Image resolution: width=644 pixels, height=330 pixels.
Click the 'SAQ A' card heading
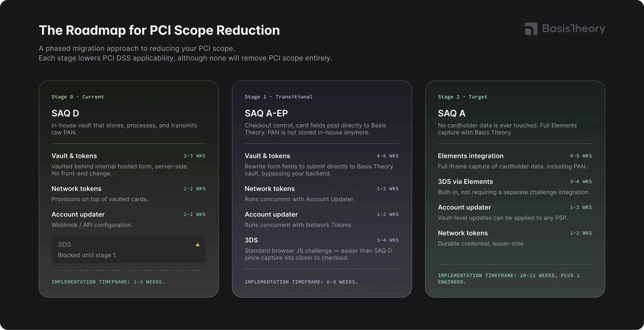451,113
